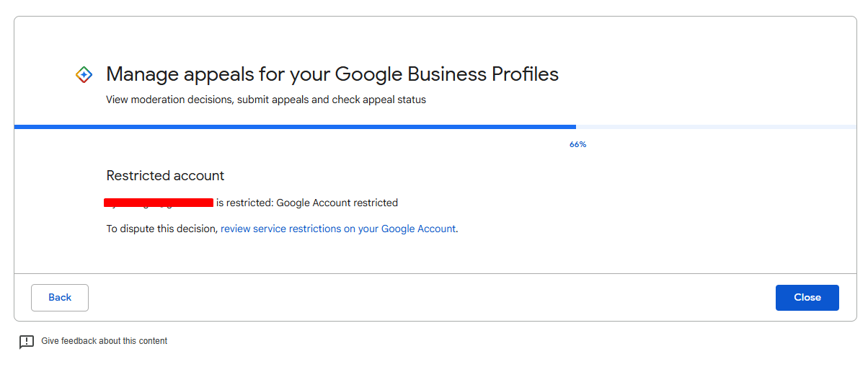Click the Manage appeals for your Google Business Profiles title
Screen dimensions: 868x367
pos(332,74)
